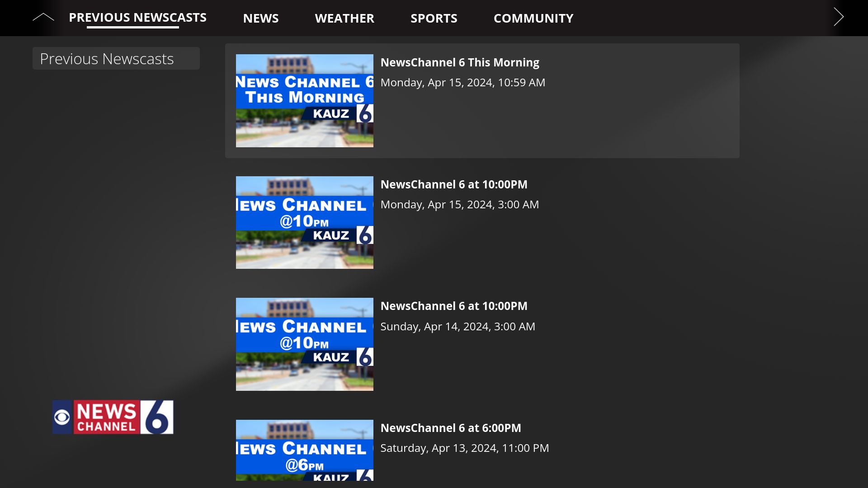The width and height of the screenshot is (868, 488).
Task: Open the April 14 10:00PM newscast thumbnail
Action: [x=304, y=343]
